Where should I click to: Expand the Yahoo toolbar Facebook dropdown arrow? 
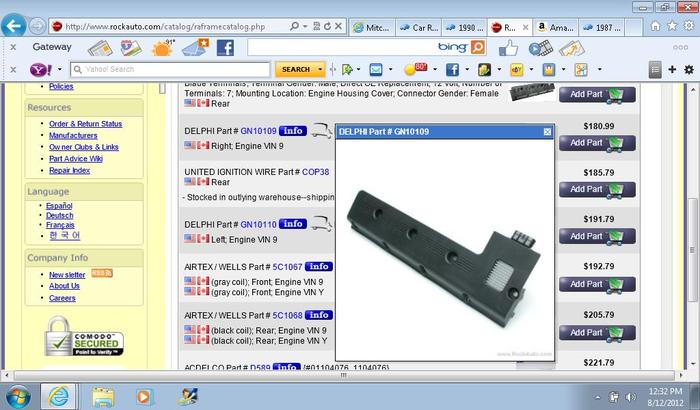(x=467, y=70)
